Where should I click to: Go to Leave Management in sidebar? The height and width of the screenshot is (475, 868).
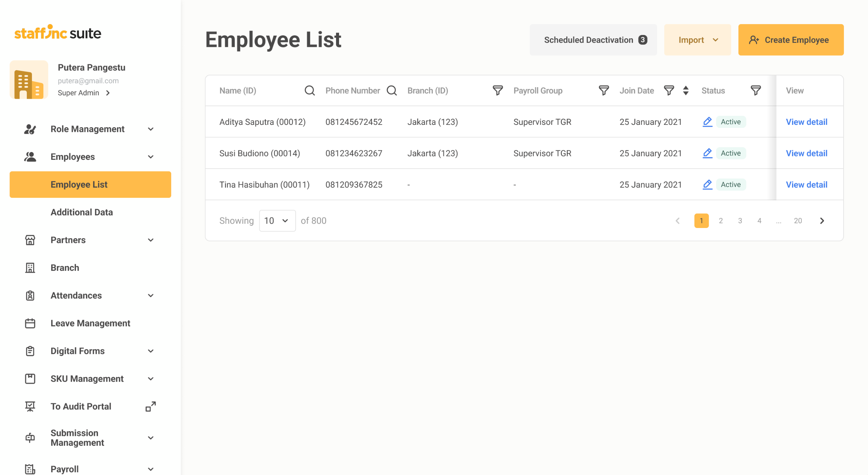[x=90, y=323]
